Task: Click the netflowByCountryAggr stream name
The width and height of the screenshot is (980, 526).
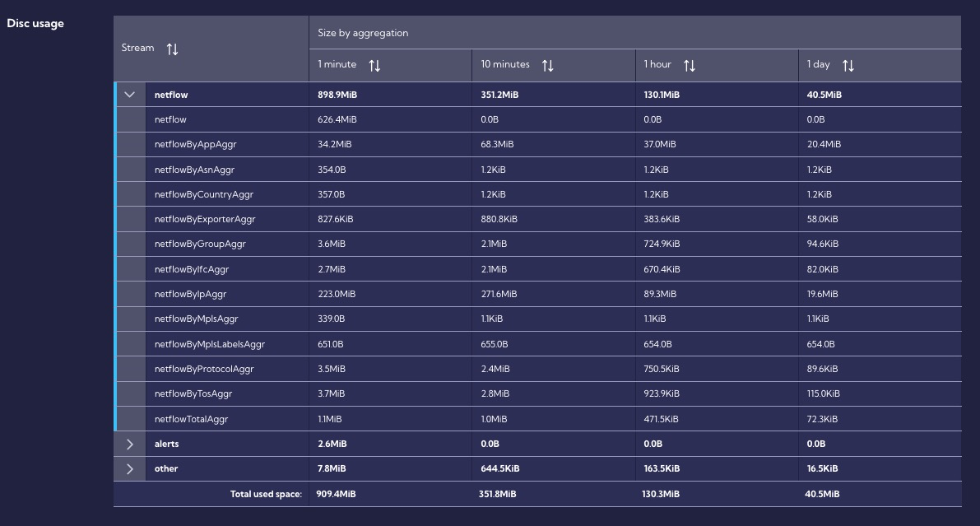Action: point(204,194)
